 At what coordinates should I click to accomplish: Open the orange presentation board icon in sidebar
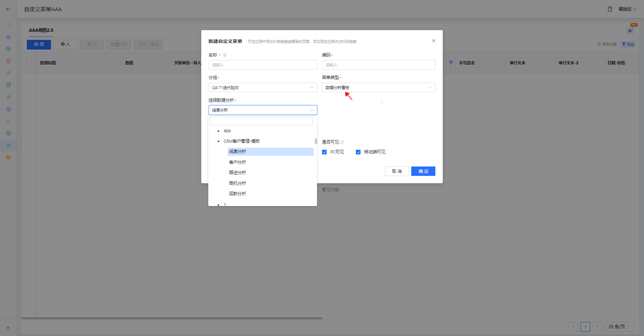click(8, 121)
